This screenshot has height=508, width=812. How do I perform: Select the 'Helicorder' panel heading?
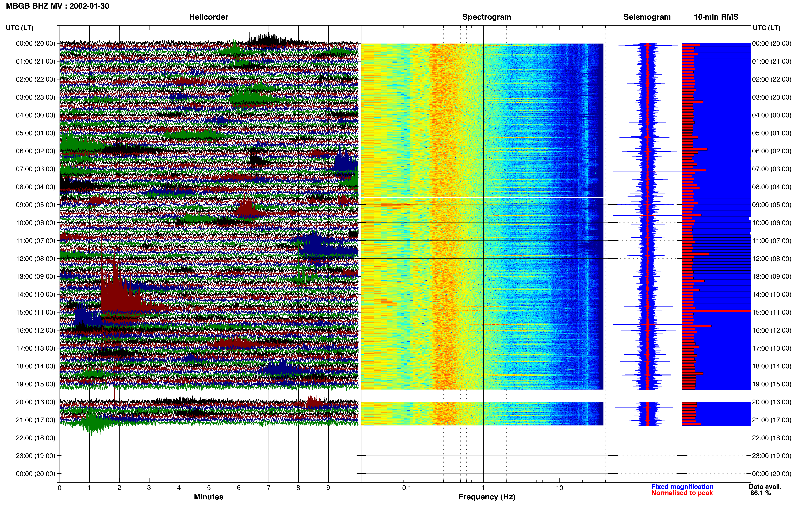coord(209,17)
